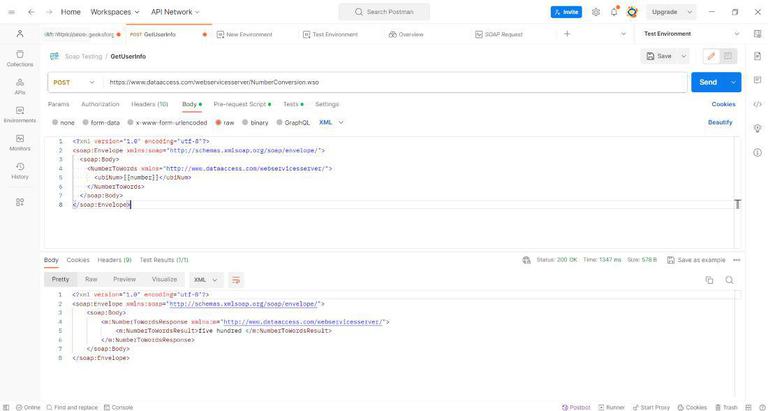Screen dimensions: 768x411
Task: Open the environment quick look icon
Action: pos(757,34)
